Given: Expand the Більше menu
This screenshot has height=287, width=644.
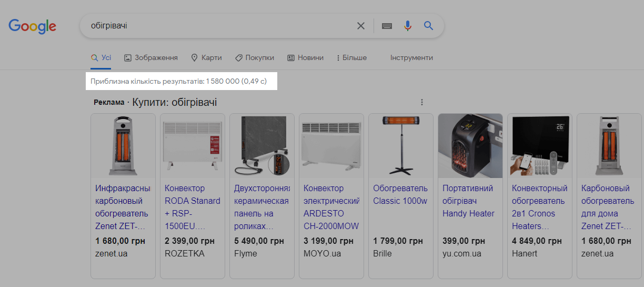Looking at the screenshot, I should (x=351, y=58).
